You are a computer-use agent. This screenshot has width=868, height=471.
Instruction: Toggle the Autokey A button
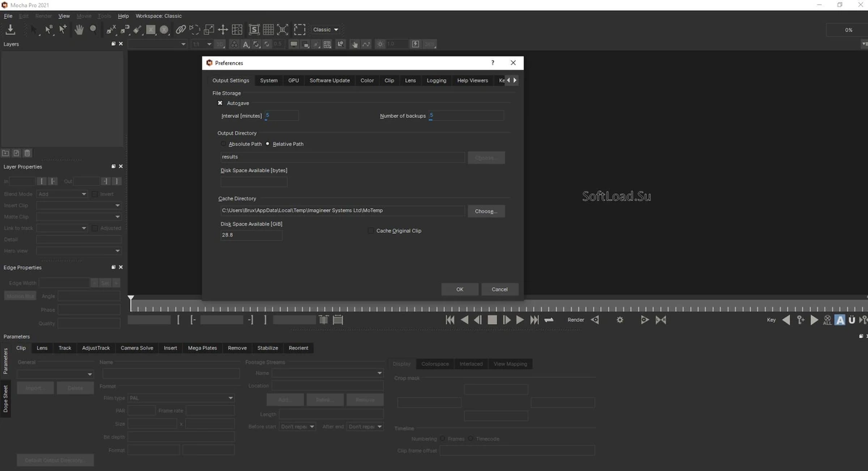[840, 320]
